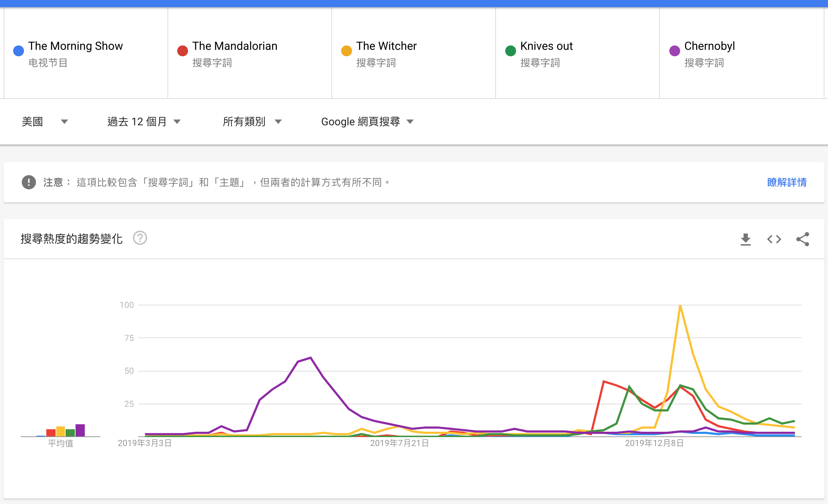This screenshot has width=828, height=504.
Task: Click the green average bar
Action: [70, 433]
